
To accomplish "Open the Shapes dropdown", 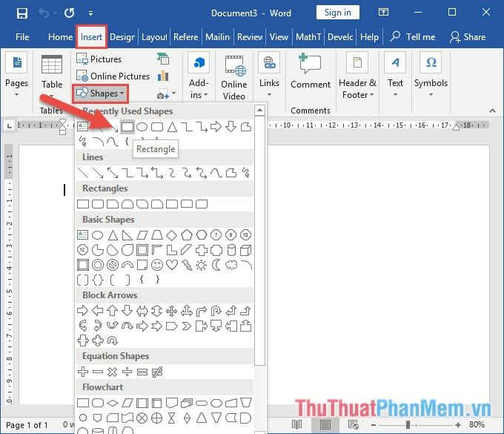I will [100, 93].
